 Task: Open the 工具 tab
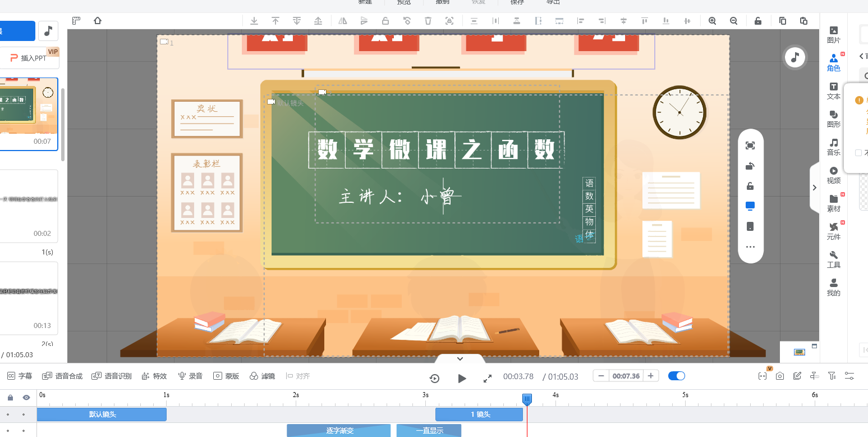834,259
